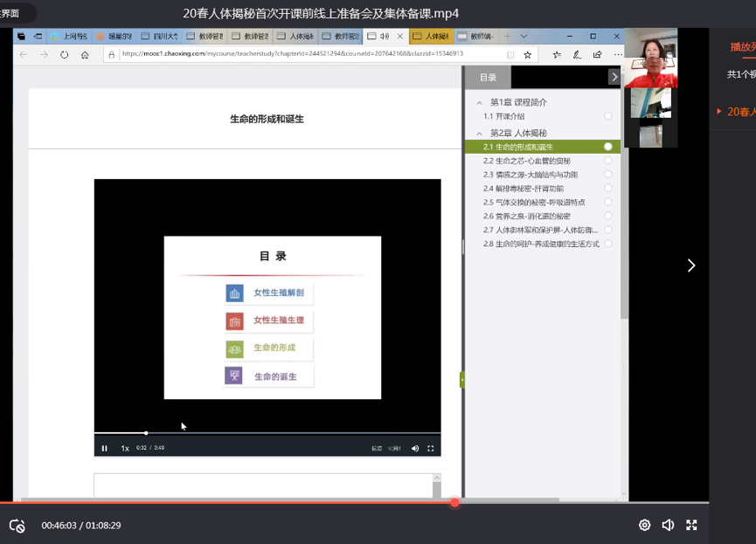Click the red outer video progress handle
The image size is (756, 544).
pos(454,502)
